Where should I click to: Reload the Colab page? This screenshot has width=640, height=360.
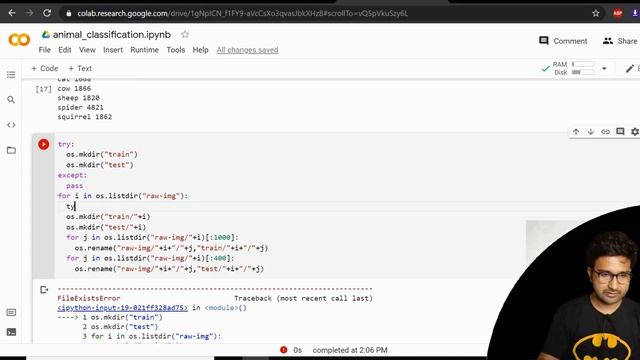47,13
